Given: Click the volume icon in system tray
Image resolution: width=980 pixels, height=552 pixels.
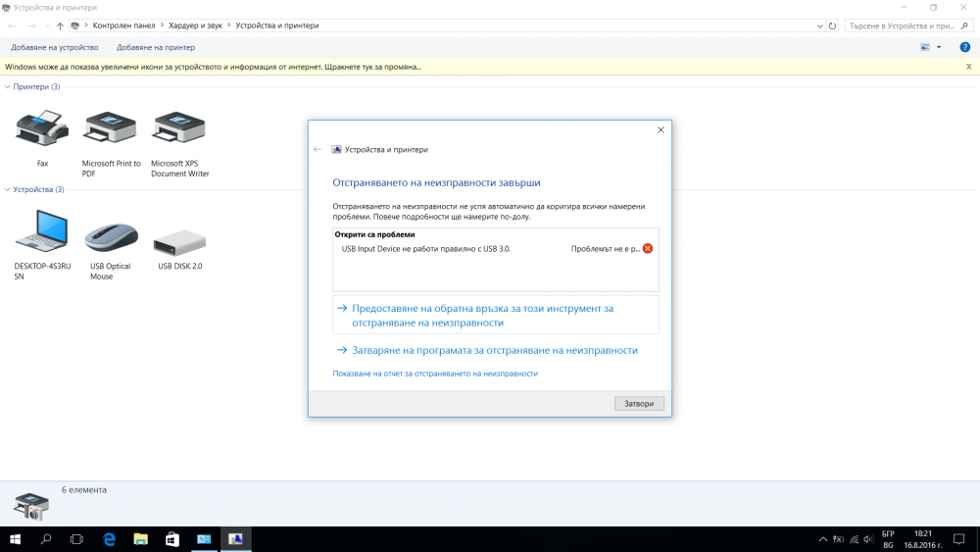Looking at the screenshot, I should pyautogui.click(x=868, y=539).
